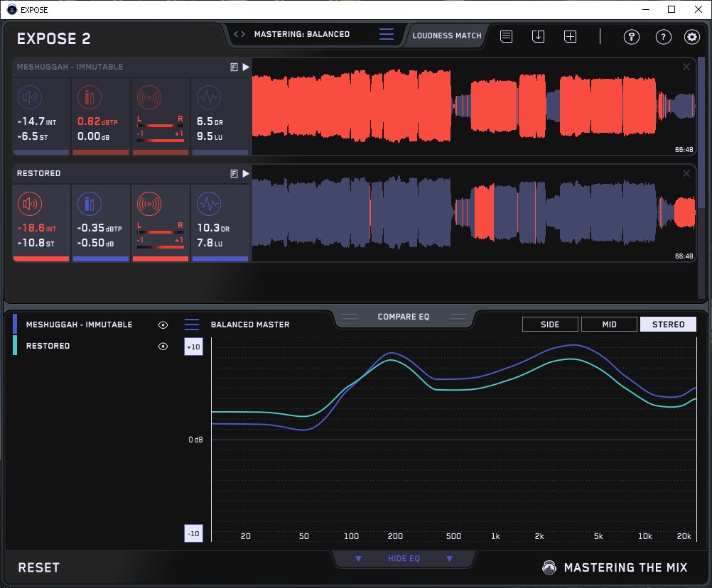The height and width of the screenshot is (588, 712).
Task: Select MESHUGGAH - IMMUTABLE in the EQ legend
Action: click(80, 325)
